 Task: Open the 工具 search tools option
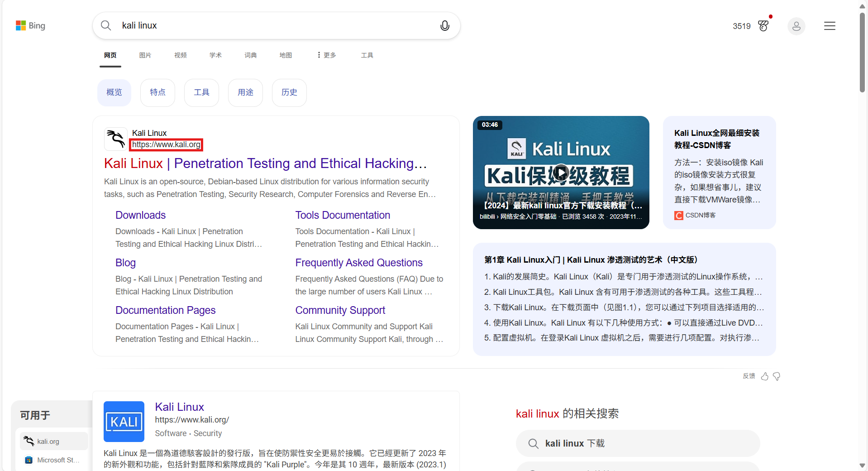[x=367, y=55]
